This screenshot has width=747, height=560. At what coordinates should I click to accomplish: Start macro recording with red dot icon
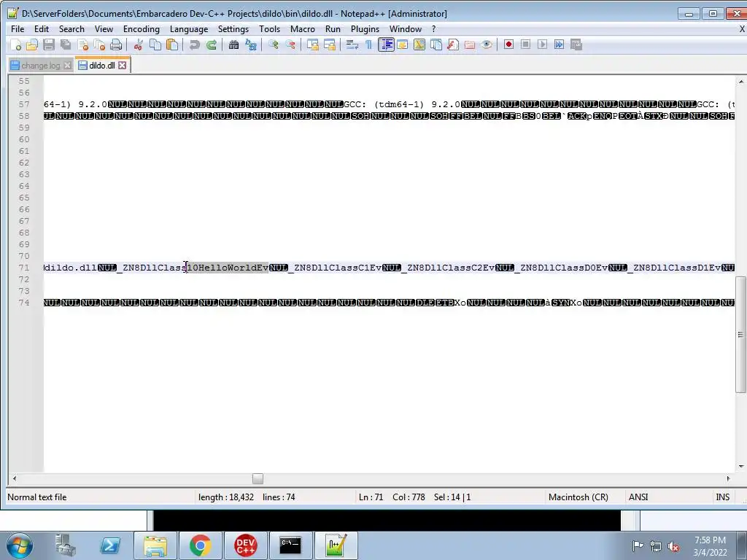pyautogui.click(x=508, y=44)
